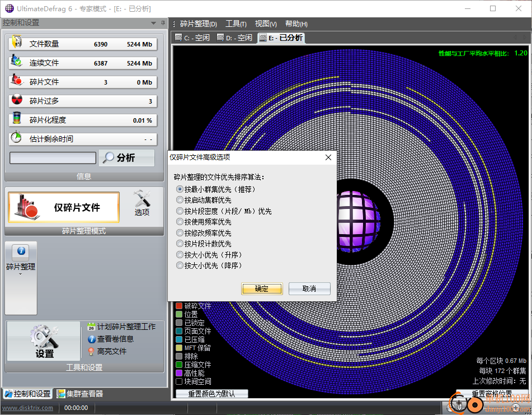Switch to the D: idle drive tab
This screenshot has height=415, width=532.
(235, 38)
